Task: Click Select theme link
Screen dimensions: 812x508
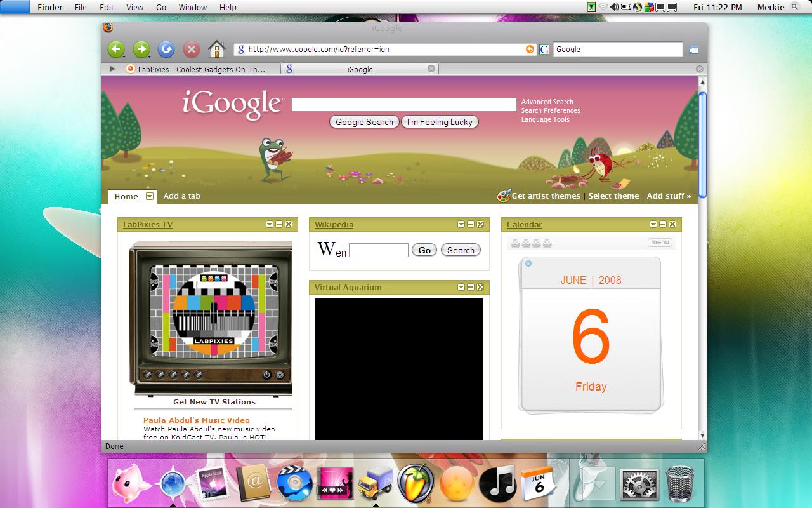Action: [613, 196]
